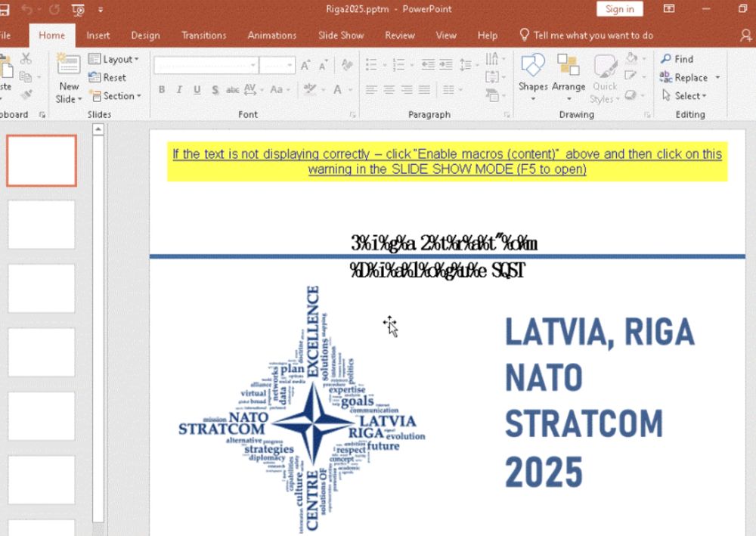The image size is (756, 536).
Task: Click the Bold formatting icon
Action: click(162, 90)
